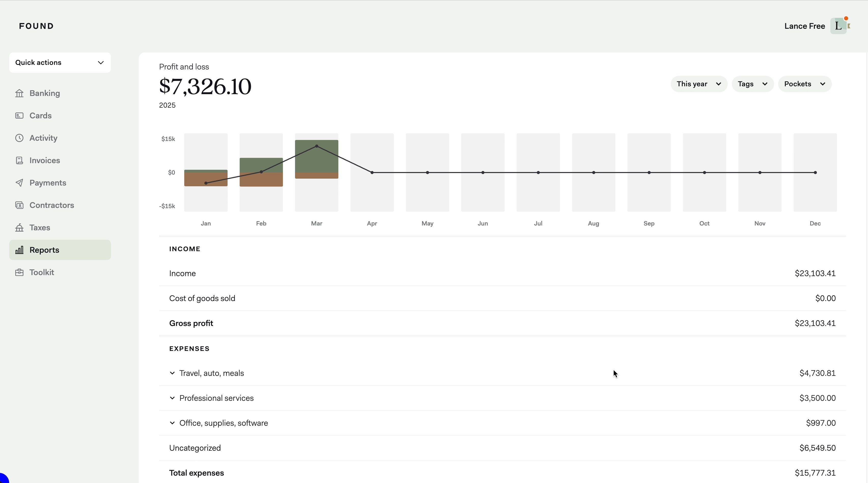
Task: Open the Pockets filter dropdown
Action: pos(804,84)
